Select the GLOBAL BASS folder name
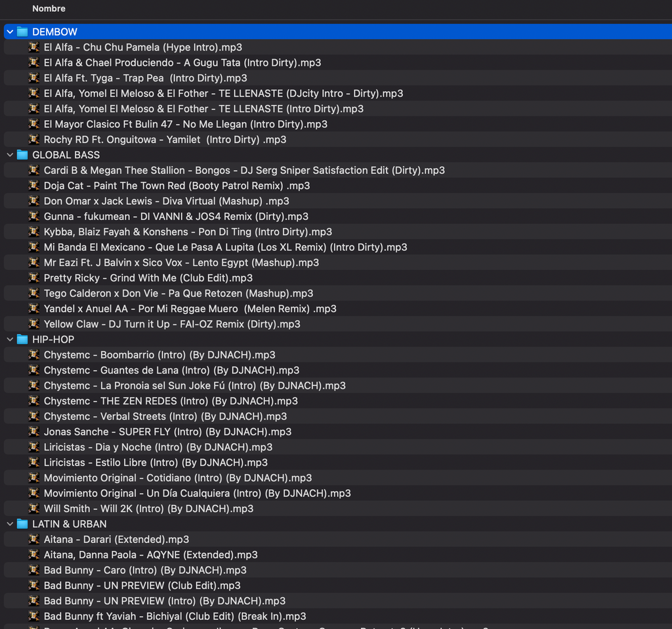Screen dimensions: 672x629 click(x=66, y=155)
